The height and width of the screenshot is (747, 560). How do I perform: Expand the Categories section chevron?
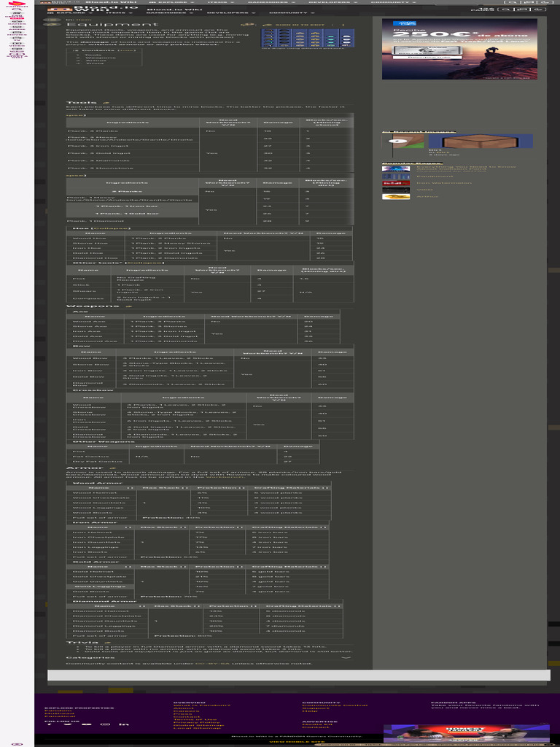pyautogui.click(x=346, y=657)
